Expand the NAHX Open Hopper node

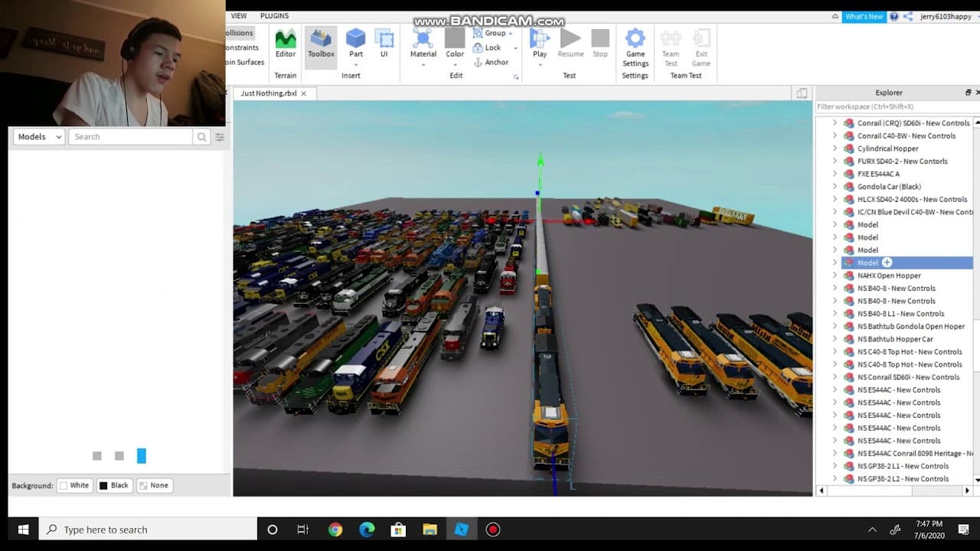[835, 275]
